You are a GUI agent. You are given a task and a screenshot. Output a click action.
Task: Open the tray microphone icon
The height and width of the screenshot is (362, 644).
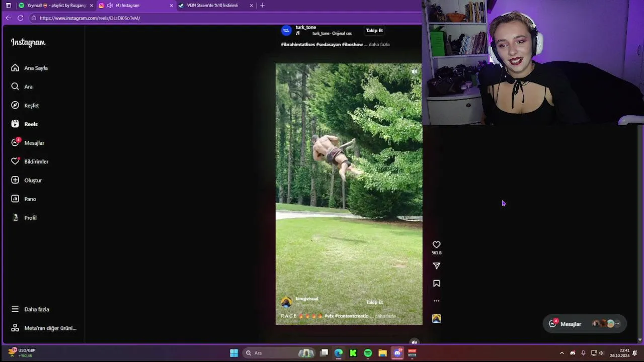(x=583, y=353)
